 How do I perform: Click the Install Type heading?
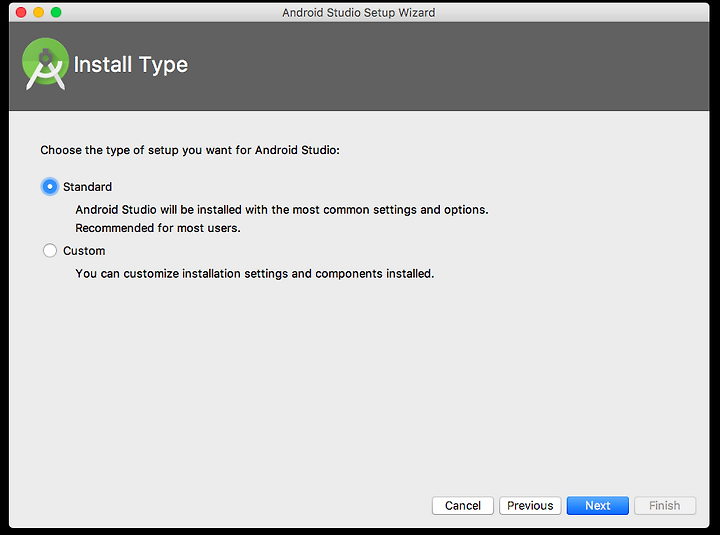click(130, 65)
